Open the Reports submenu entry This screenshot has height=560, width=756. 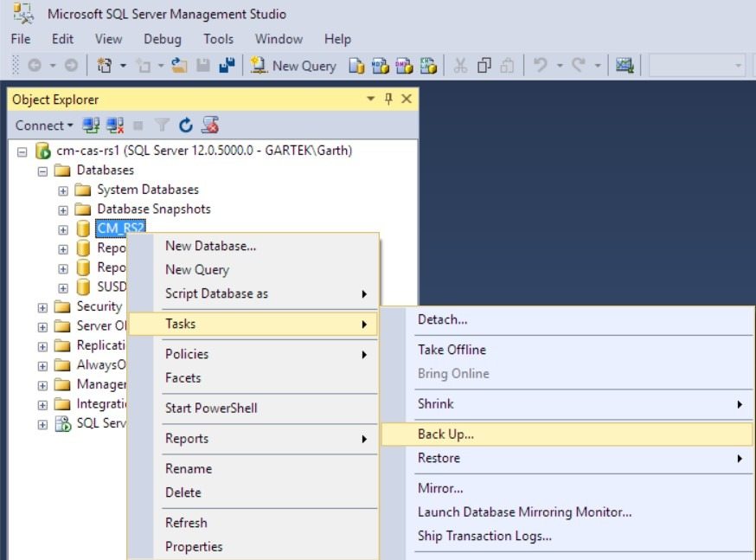tap(253, 439)
